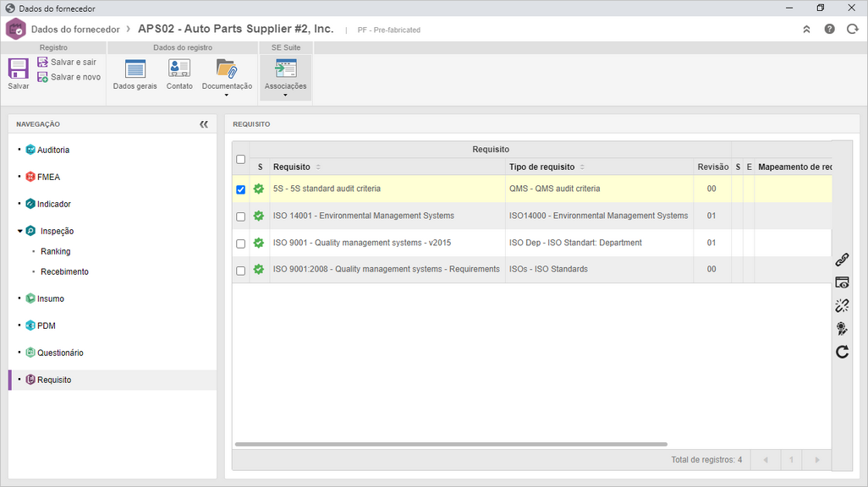Click the view record icon in side toolbar
Screen dimensions: 868x487
click(842, 282)
